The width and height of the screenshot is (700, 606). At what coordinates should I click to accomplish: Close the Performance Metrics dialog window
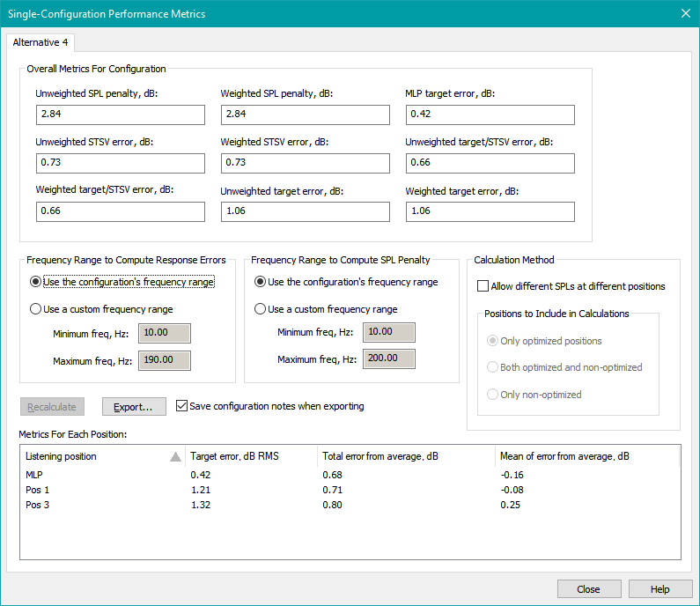pyautogui.click(x=686, y=13)
